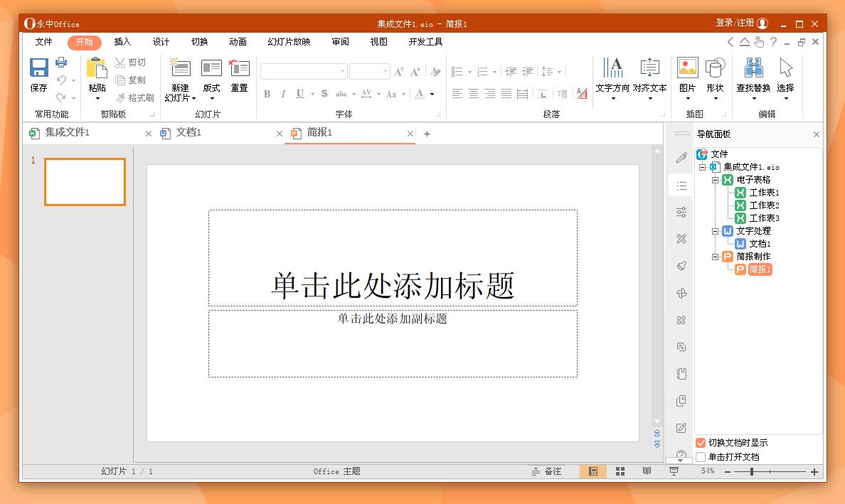Screen dimensions: 845x504
Task: Switch to slide sorter view icon
Action: pos(620,471)
